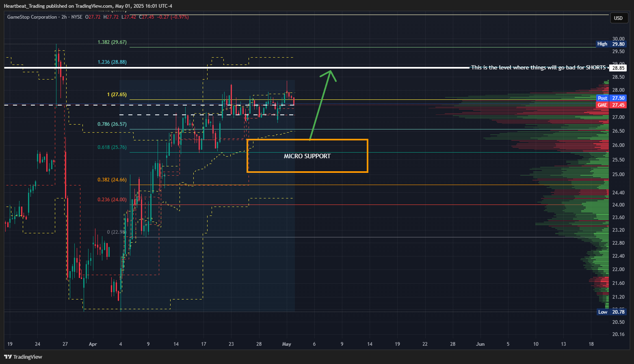Click the GameStop Corporation symbol title
This screenshot has width=634, height=364.
[32, 17]
